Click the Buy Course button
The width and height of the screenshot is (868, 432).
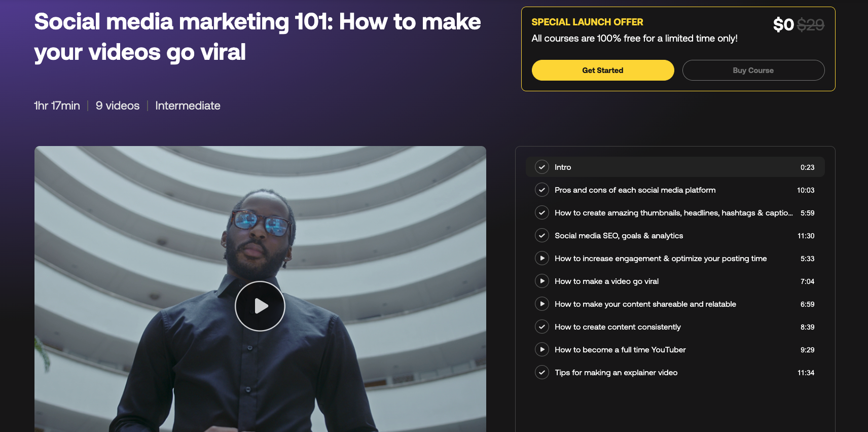click(753, 70)
